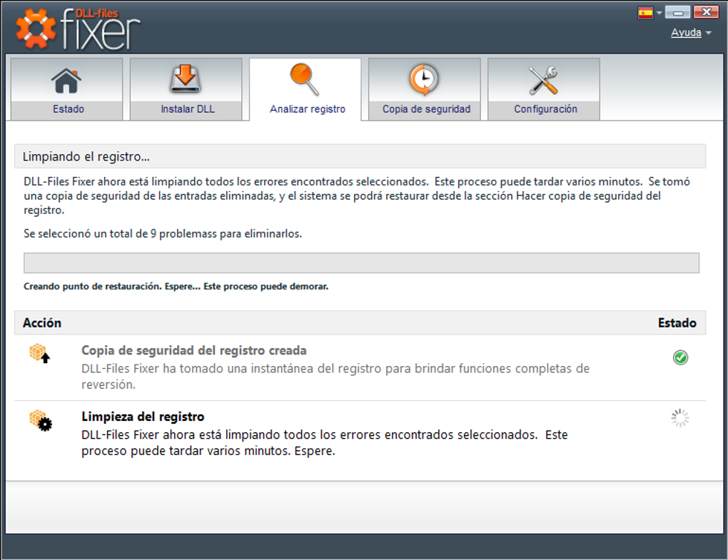Click the wrench and screwdriver Configuración icon
Image resolution: width=728 pixels, height=560 pixels.
543,81
